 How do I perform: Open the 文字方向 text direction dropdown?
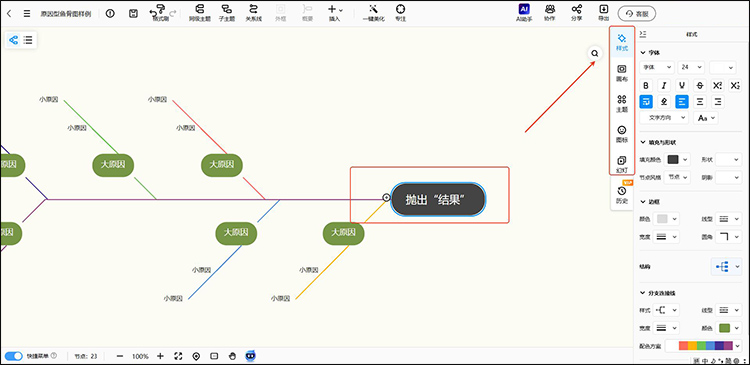tap(664, 118)
